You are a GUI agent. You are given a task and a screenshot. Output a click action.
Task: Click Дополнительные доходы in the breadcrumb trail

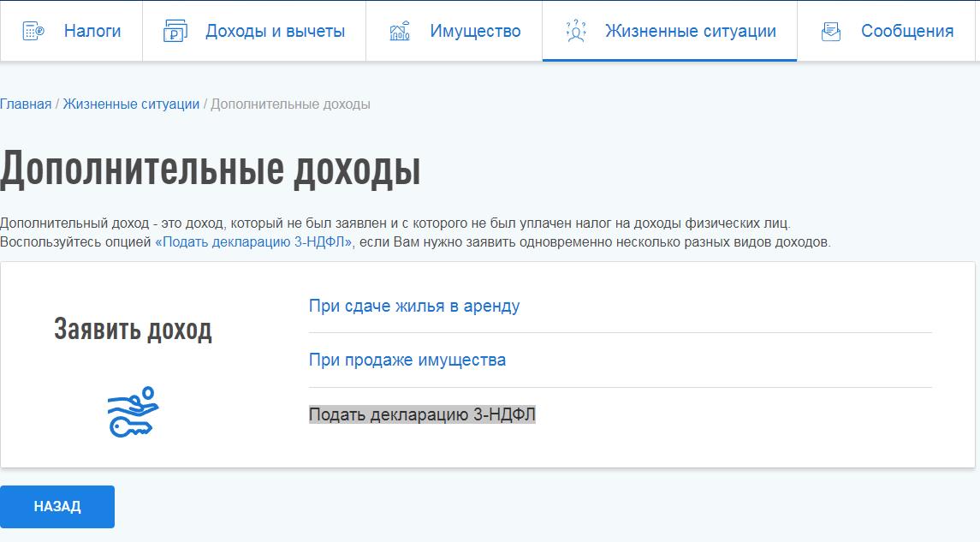(x=290, y=104)
